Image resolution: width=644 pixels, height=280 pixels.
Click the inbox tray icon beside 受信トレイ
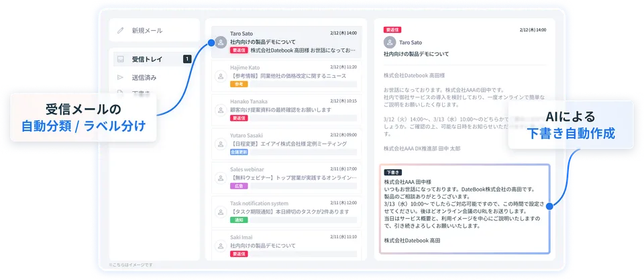(120, 59)
